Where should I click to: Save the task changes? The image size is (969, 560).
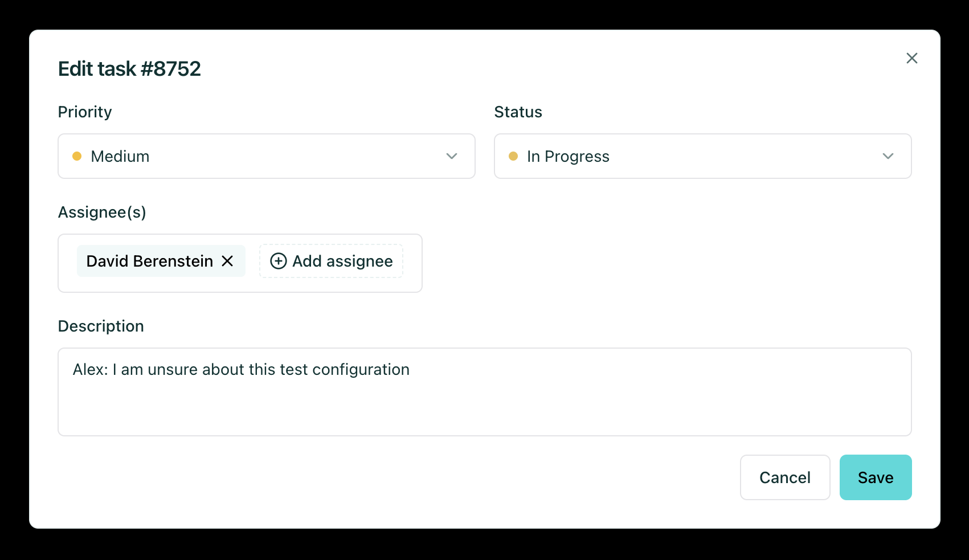(875, 477)
